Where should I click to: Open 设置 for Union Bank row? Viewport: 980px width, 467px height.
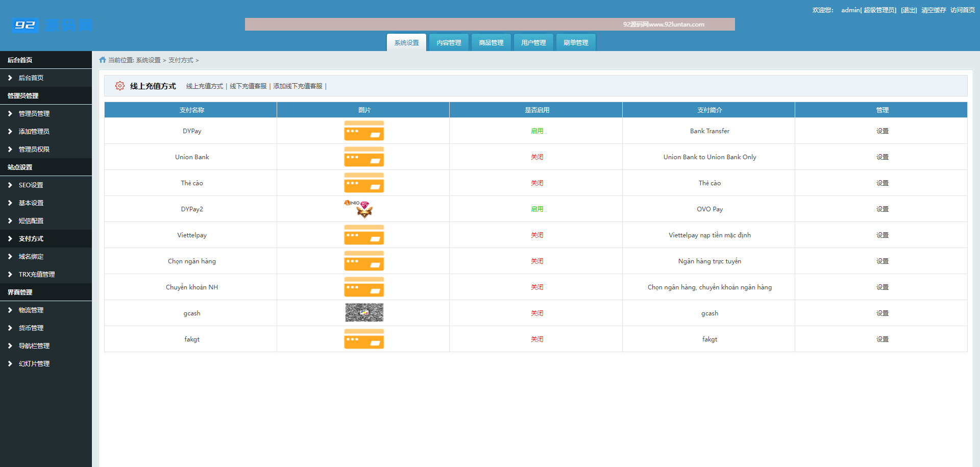pyautogui.click(x=882, y=157)
